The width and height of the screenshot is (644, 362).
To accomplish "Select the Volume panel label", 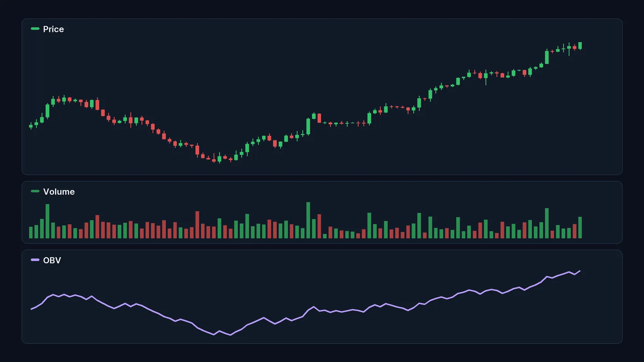I will click(x=59, y=192).
